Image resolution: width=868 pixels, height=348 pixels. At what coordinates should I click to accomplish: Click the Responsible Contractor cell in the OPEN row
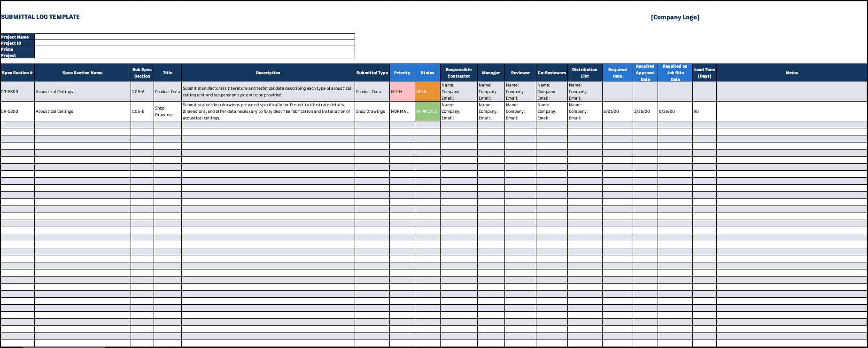click(x=459, y=92)
